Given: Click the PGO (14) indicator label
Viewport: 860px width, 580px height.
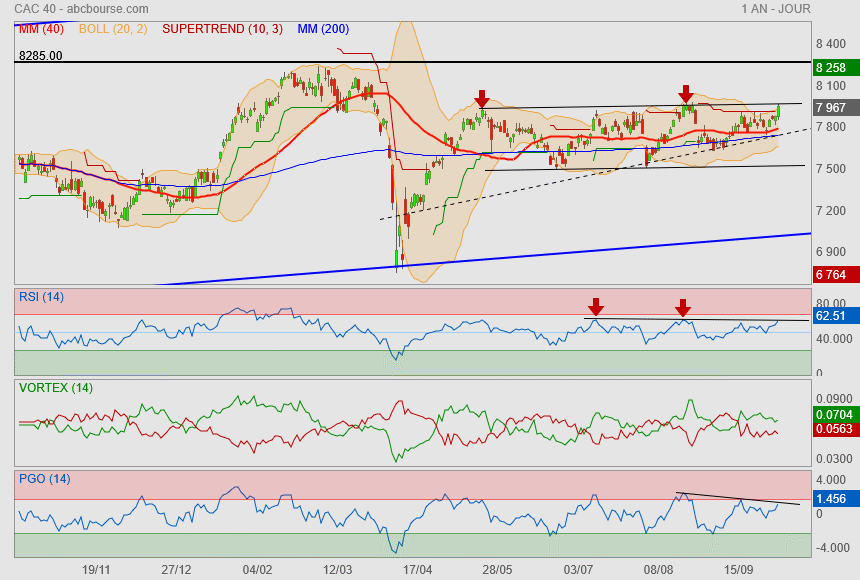Looking at the screenshot, I should tap(45, 479).
